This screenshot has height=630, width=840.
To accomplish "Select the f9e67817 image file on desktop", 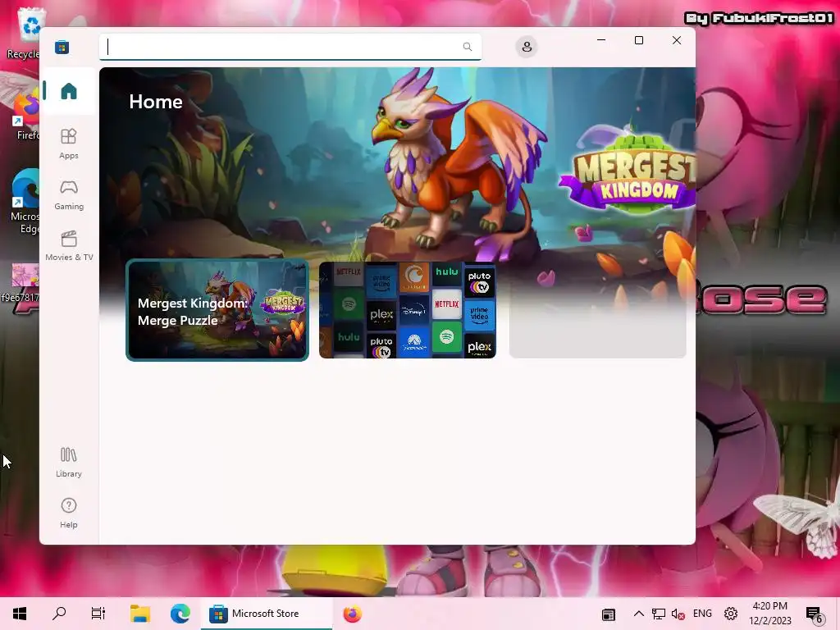I will click(x=21, y=283).
